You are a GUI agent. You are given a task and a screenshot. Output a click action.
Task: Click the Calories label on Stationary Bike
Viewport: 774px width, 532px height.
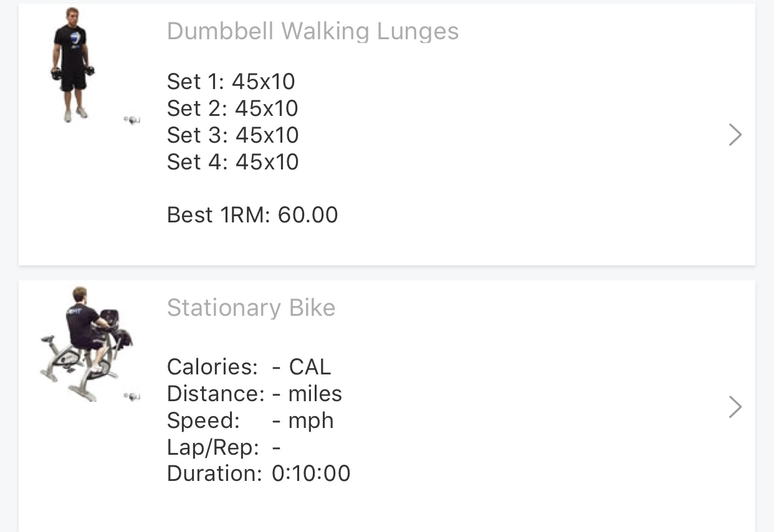(212, 367)
